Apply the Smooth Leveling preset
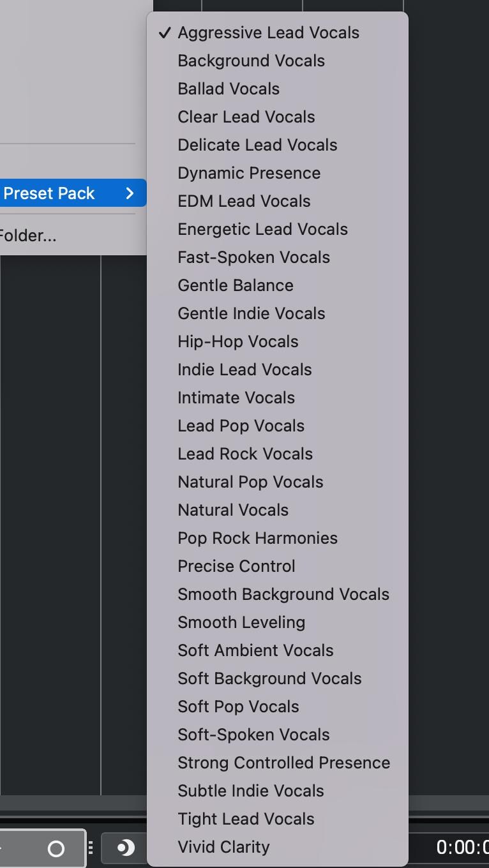 coord(241,622)
